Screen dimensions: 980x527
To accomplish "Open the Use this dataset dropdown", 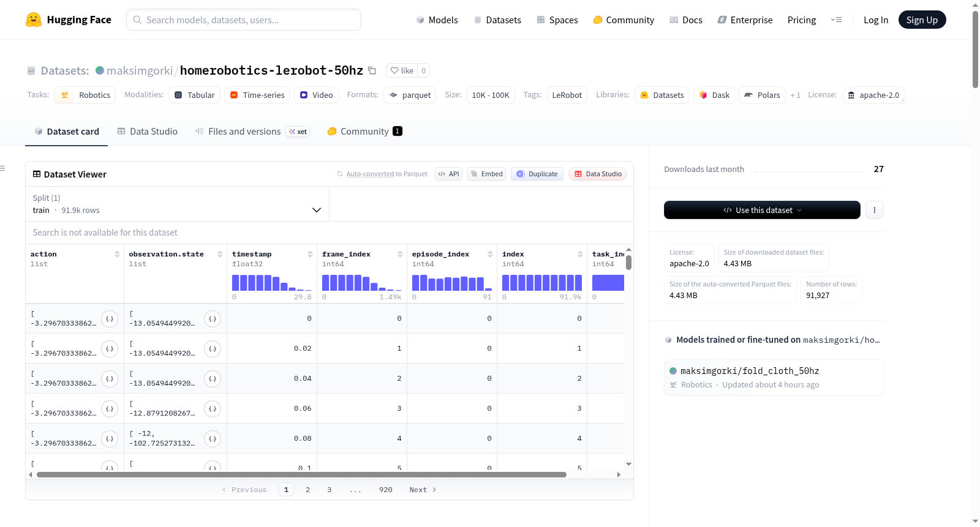I will pyautogui.click(x=762, y=210).
